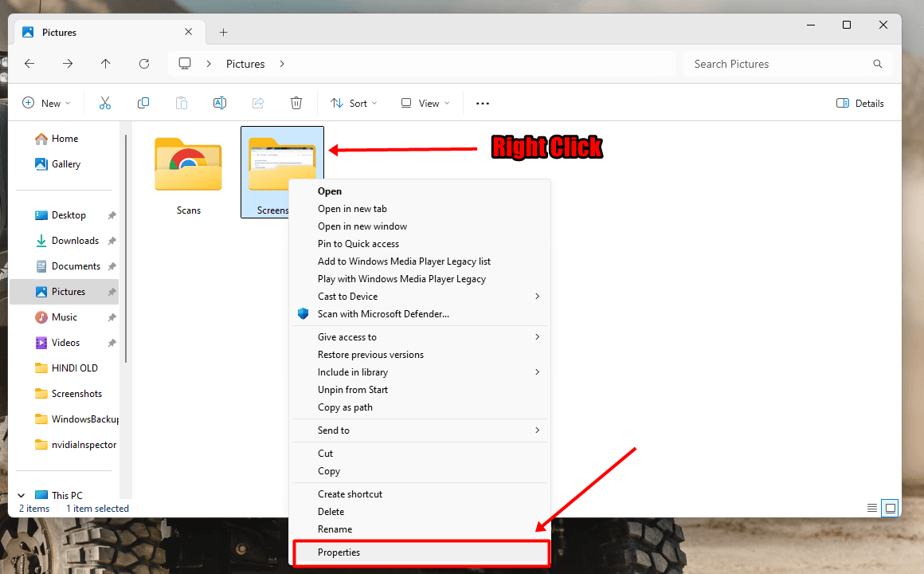Click the Delete trash icon in the toolbar
This screenshot has height=574, width=924.
(296, 103)
